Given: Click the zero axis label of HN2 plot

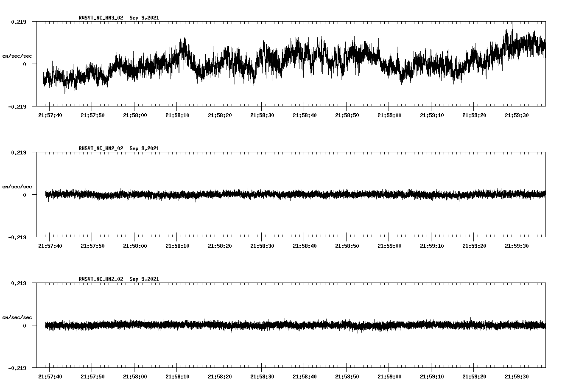Looking at the screenshot, I should 24,195.
